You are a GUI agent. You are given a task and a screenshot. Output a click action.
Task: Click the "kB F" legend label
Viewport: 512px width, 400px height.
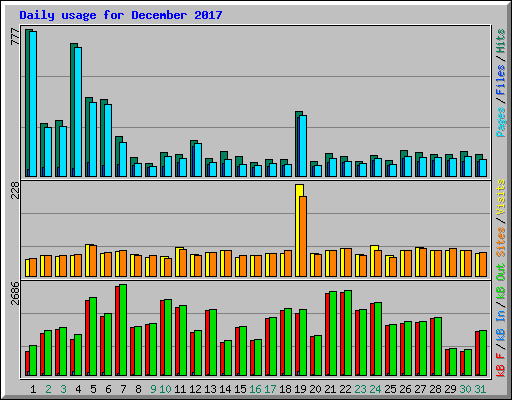501,365
